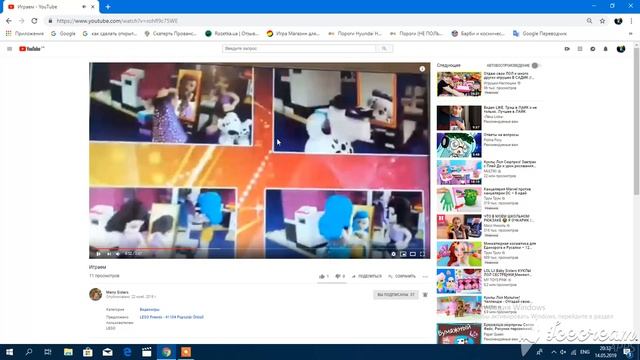Share the video via Поделиться
Viewport: 640px width, 360px height.
point(367,276)
